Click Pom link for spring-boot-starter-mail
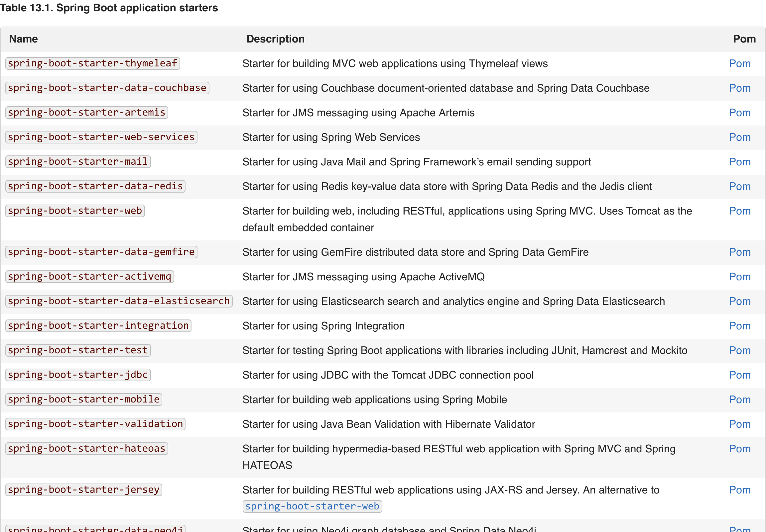 [x=739, y=162]
